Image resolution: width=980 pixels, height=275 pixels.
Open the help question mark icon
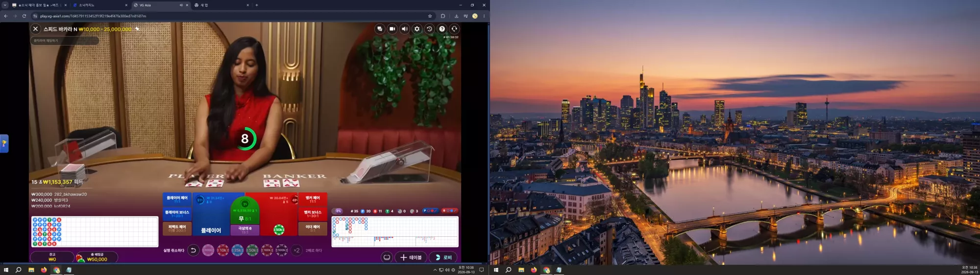coord(442,29)
